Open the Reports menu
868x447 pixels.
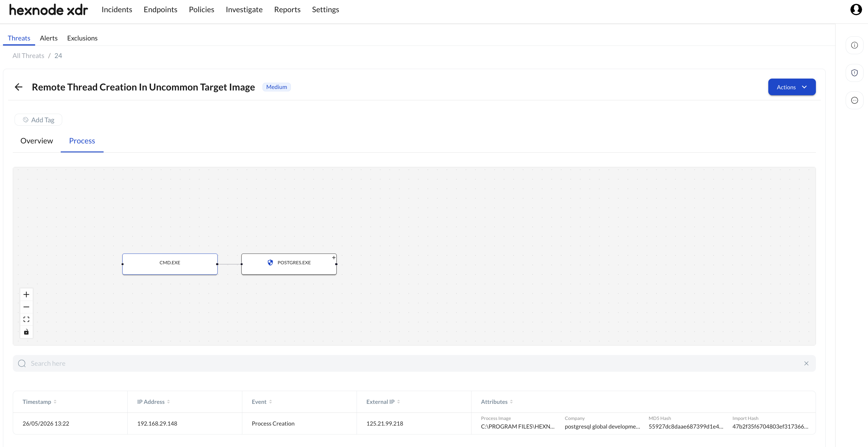[x=287, y=10]
